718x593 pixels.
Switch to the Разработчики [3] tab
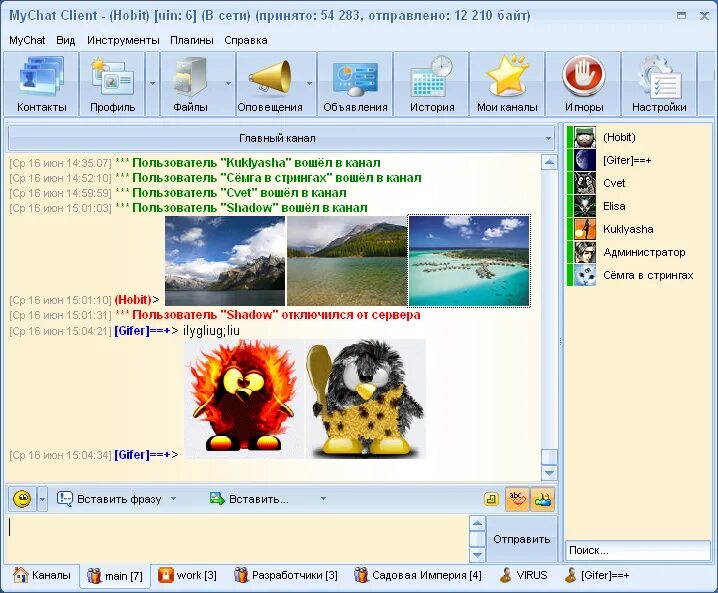286,575
